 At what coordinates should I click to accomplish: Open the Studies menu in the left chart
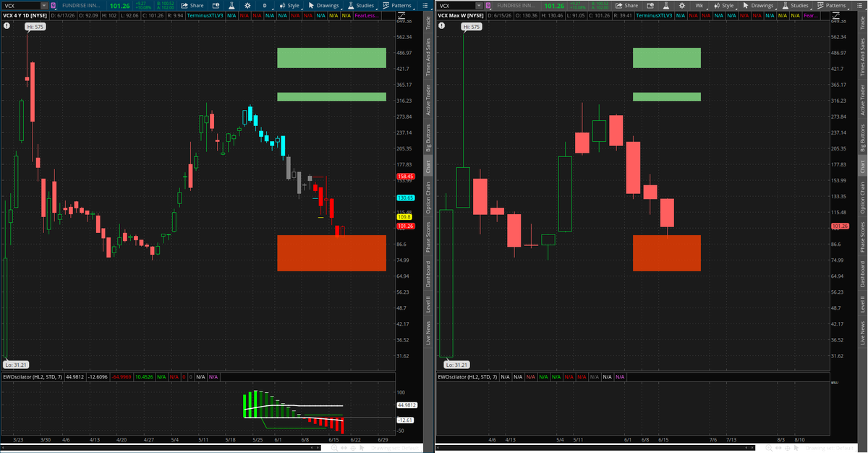360,6
